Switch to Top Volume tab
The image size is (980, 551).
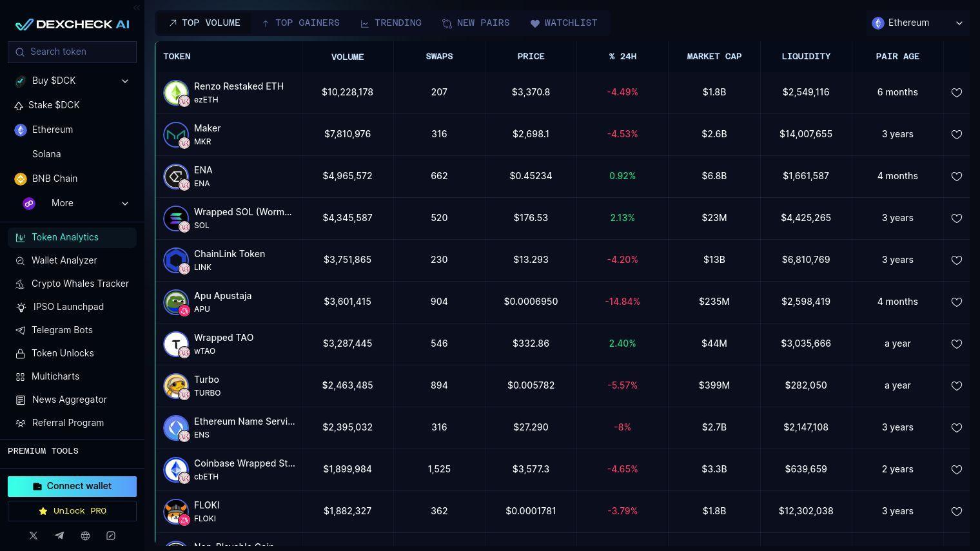204,23
